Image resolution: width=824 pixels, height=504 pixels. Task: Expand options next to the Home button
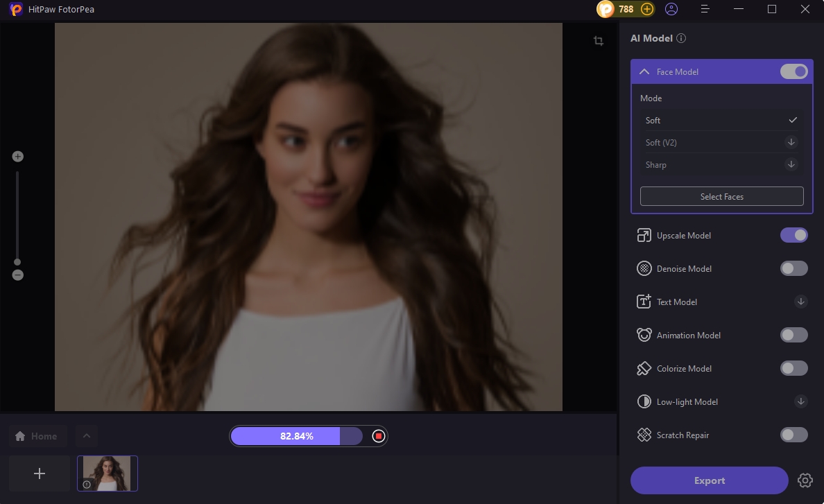tap(86, 436)
